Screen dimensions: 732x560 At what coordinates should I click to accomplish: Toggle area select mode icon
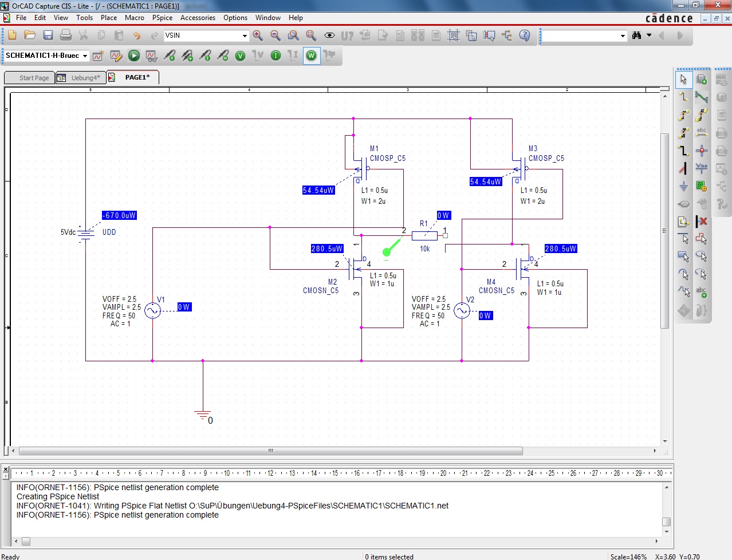pos(471,36)
